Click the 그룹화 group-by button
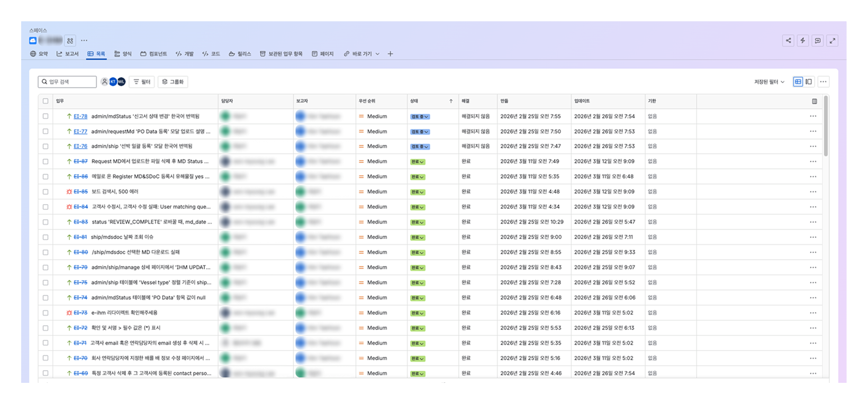 173,82
